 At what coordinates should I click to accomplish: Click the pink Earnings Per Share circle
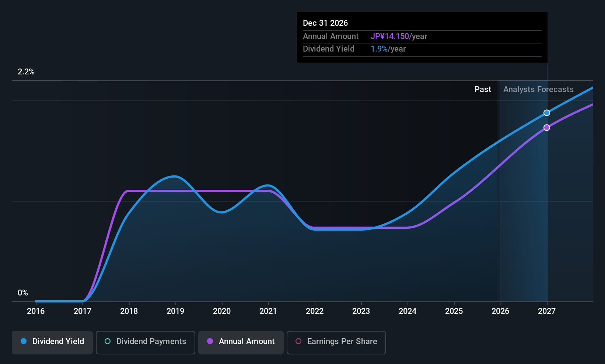click(x=298, y=341)
